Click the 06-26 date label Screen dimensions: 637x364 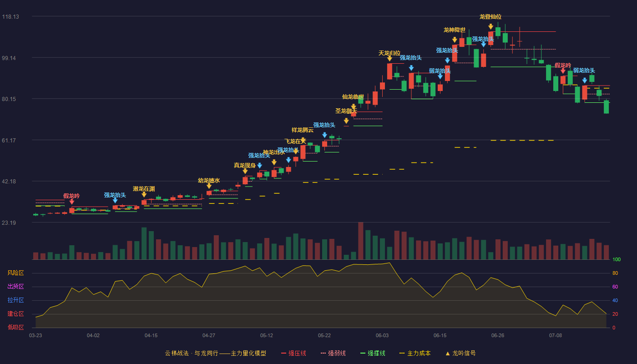click(498, 335)
